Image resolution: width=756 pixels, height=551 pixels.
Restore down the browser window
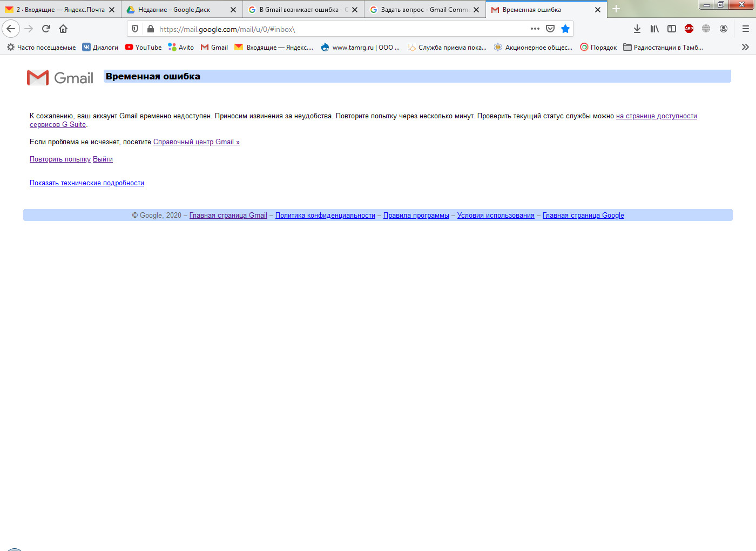721,5
